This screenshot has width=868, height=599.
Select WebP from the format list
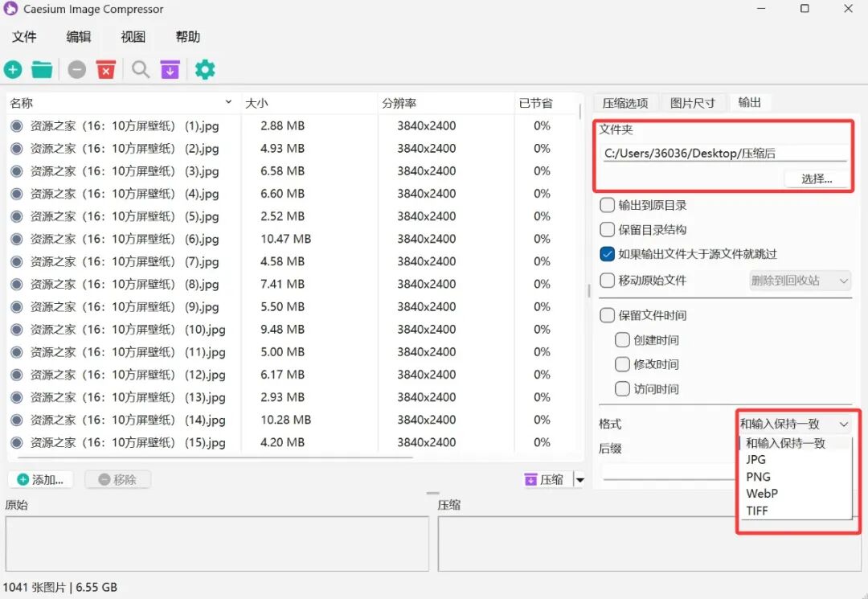pos(761,494)
